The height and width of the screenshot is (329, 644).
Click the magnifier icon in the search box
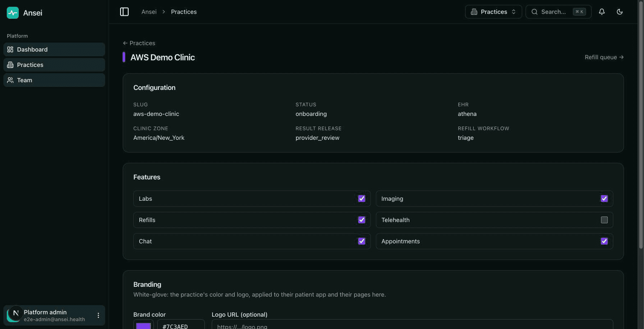click(535, 12)
